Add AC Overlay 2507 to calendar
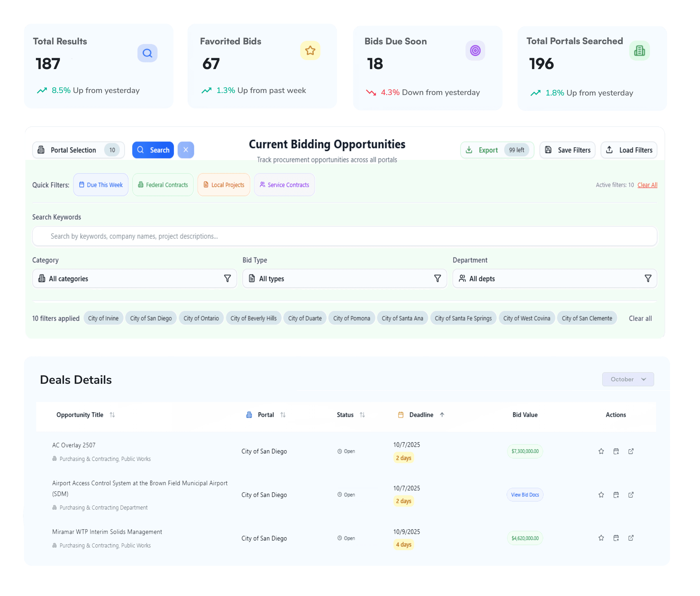The height and width of the screenshot is (596, 700). (x=616, y=451)
